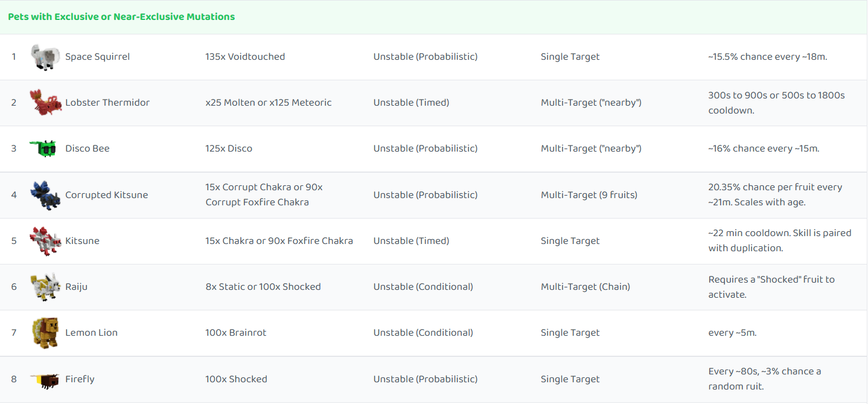This screenshot has height=404, width=868.
Task: Click the green Disco Bee icon
Action: tap(44, 149)
